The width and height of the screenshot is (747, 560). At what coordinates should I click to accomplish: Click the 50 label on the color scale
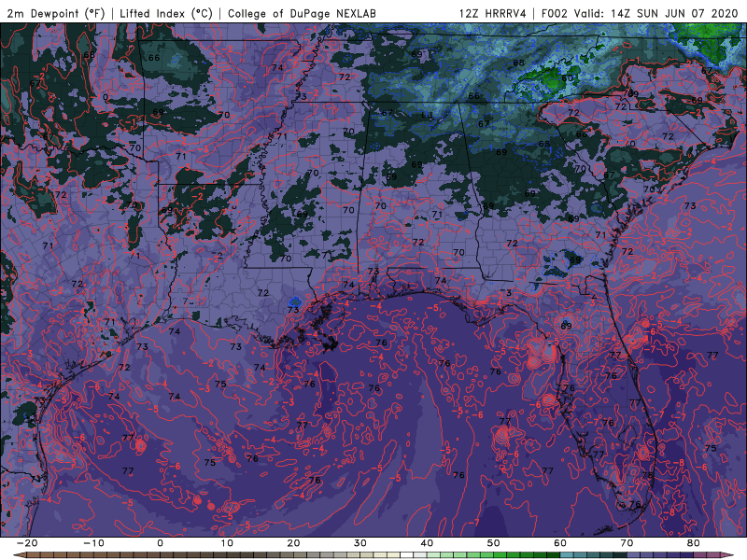[494, 543]
